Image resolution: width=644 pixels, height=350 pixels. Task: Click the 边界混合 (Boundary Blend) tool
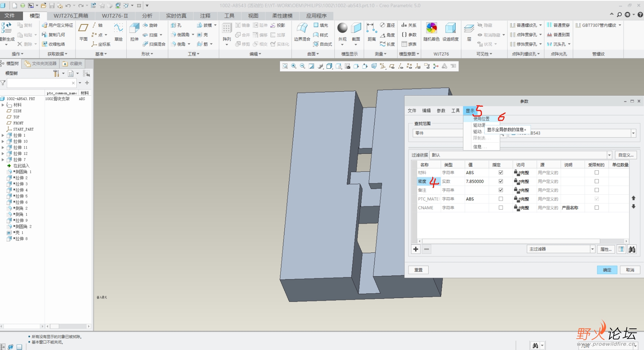tap(302, 31)
